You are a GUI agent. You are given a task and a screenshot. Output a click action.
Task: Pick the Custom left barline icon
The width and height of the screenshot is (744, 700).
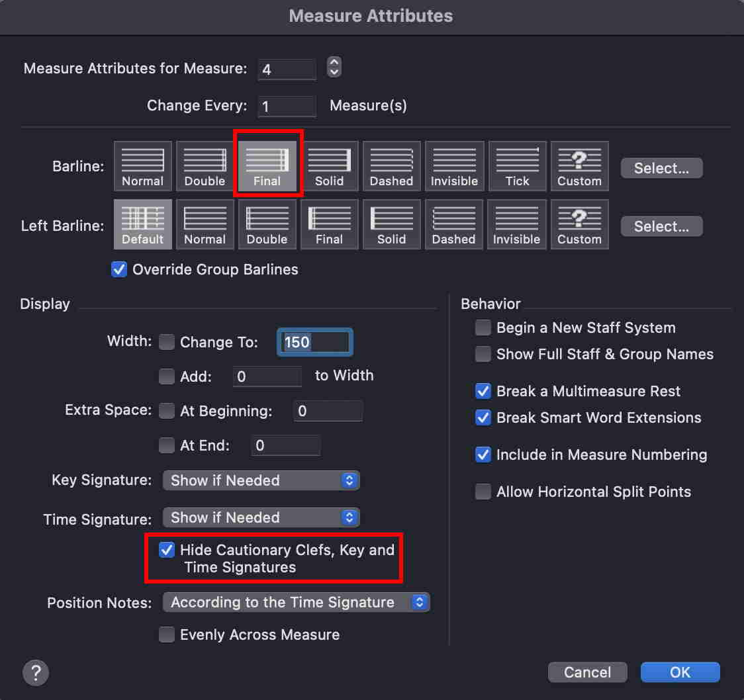(579, 226)
